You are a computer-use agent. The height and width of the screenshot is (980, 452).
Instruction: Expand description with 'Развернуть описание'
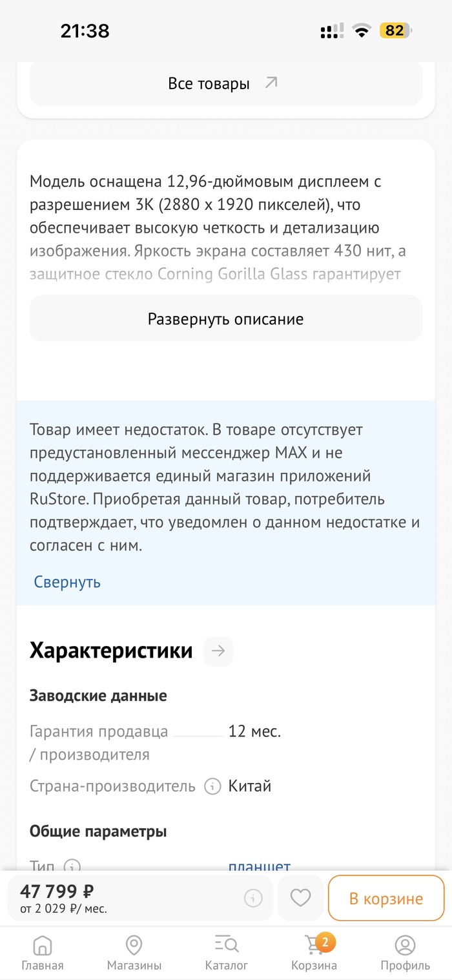pos(225,319)
